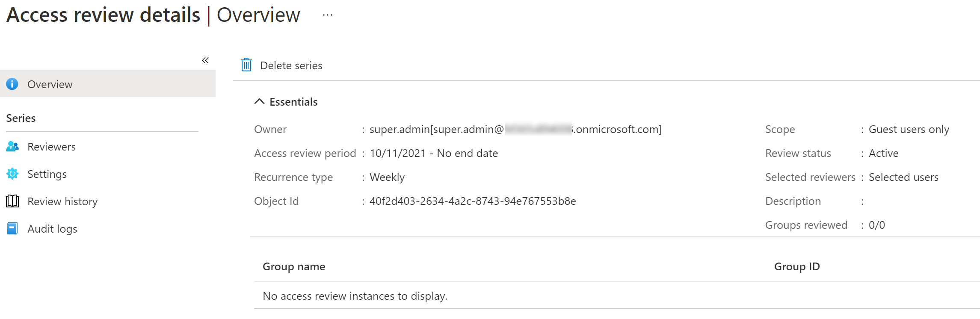Open Settings in the Series menu
980x319 pixels.
point(47,174)
